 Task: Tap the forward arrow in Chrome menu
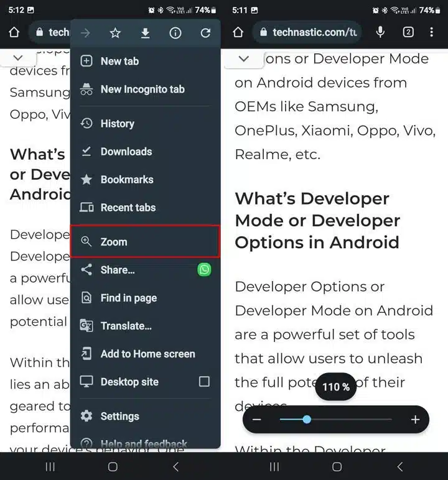pyautogui.click(x=85, y=33)
